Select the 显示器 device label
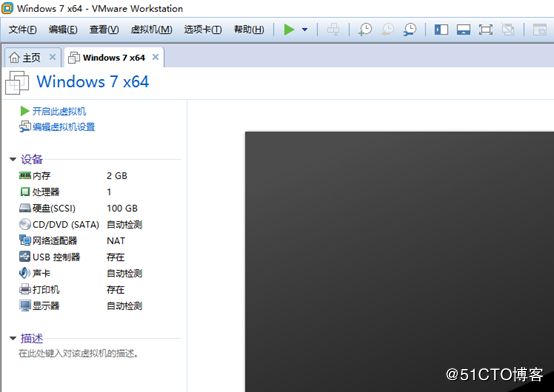The height and width of the screenshot is (392, 554). pos(46,306)
